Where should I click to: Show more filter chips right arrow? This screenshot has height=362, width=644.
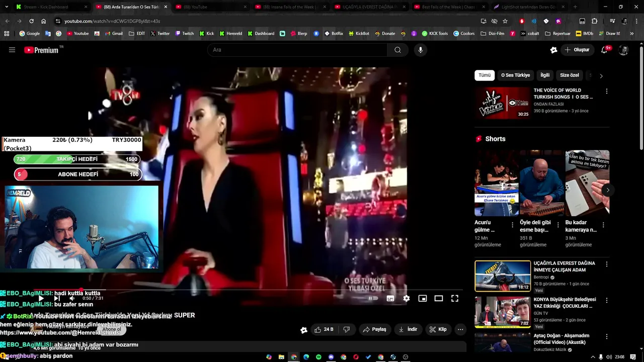pyautogui.click(x=601, y=75)
